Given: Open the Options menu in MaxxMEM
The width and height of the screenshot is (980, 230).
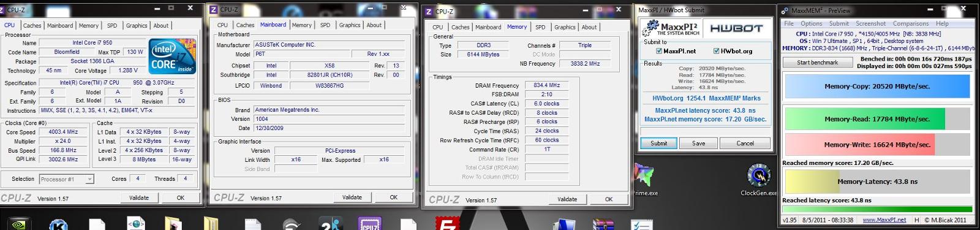Looking at the screenshot, I should (x=811, y=23).
